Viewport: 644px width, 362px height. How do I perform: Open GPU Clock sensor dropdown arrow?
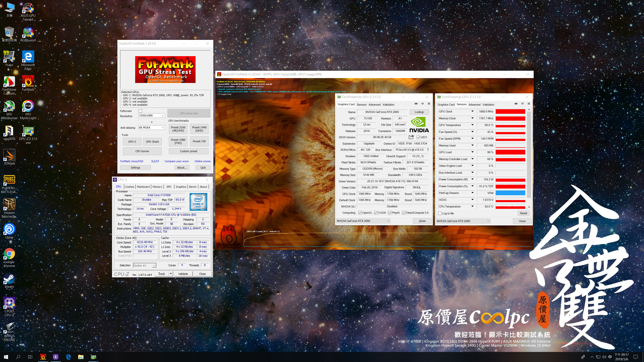(x=472, y=111)
